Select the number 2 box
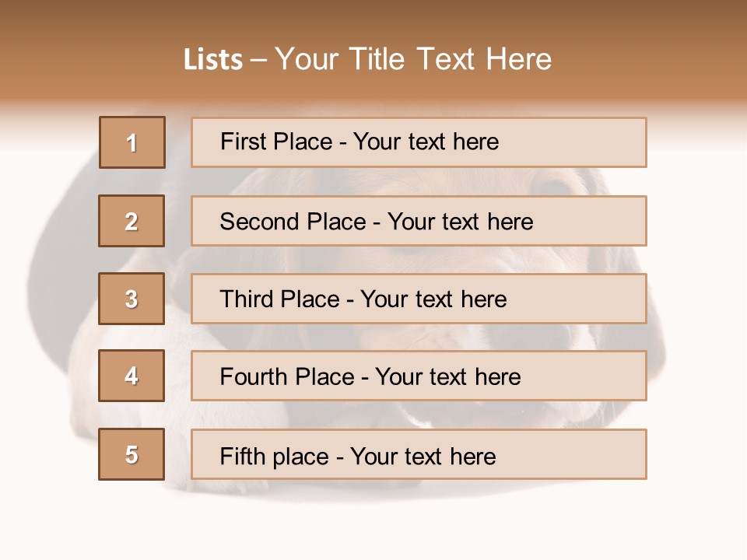Viewport: 747px width, 560px height. (132, 221)
